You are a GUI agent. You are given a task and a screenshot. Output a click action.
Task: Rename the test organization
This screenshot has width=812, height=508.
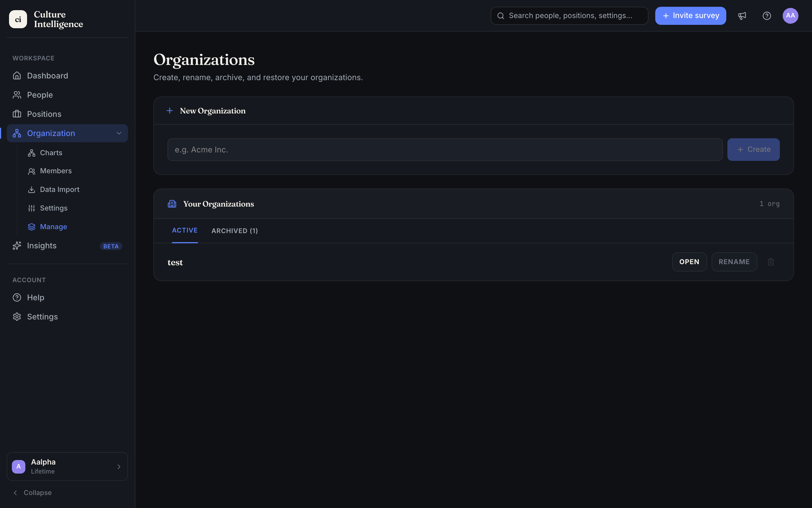click(734, 262)
